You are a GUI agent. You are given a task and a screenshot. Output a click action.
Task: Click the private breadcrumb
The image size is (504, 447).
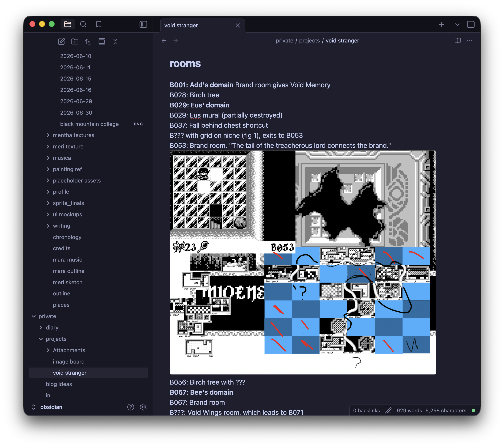(x=284, y=40)
